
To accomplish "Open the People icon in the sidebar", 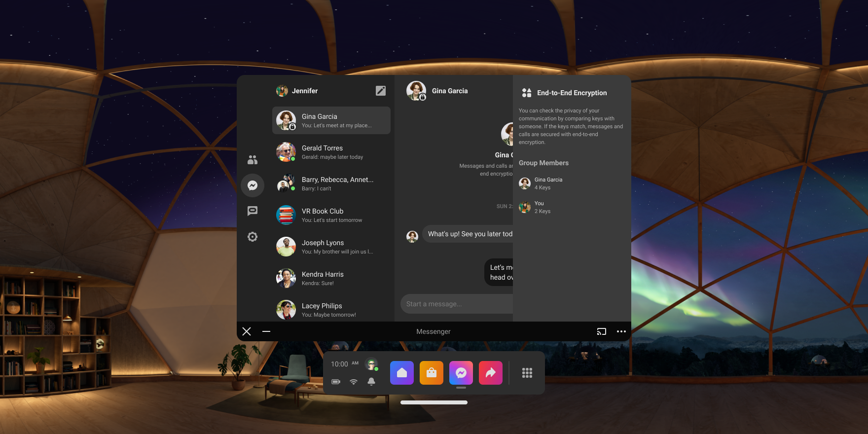I will (x=253, y=160).
